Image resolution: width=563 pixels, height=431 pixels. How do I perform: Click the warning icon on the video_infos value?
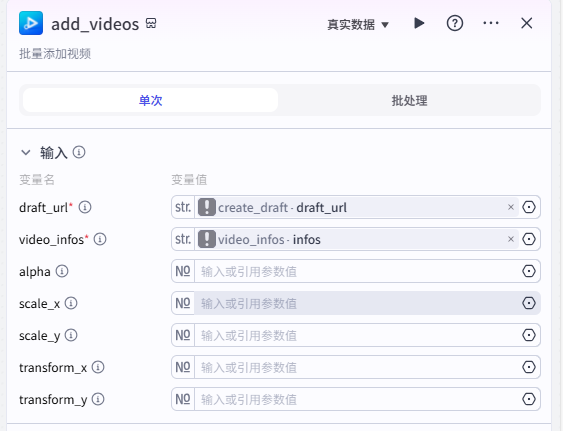(207, 239)
